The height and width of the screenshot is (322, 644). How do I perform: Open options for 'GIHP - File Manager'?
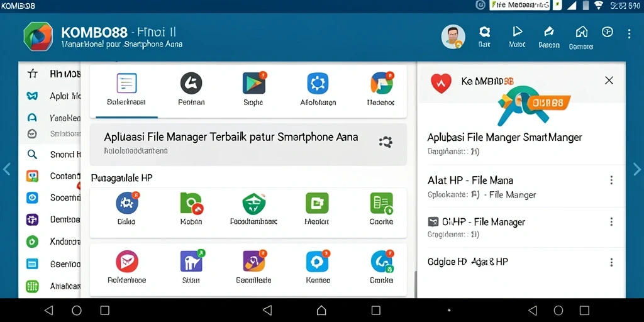click(x=611, y=222)
